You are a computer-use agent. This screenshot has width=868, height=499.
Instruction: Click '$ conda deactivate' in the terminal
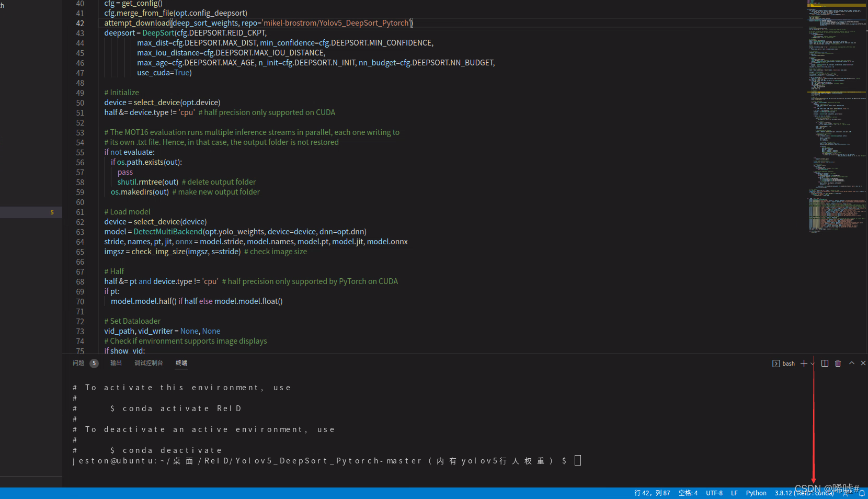point(166,450)
